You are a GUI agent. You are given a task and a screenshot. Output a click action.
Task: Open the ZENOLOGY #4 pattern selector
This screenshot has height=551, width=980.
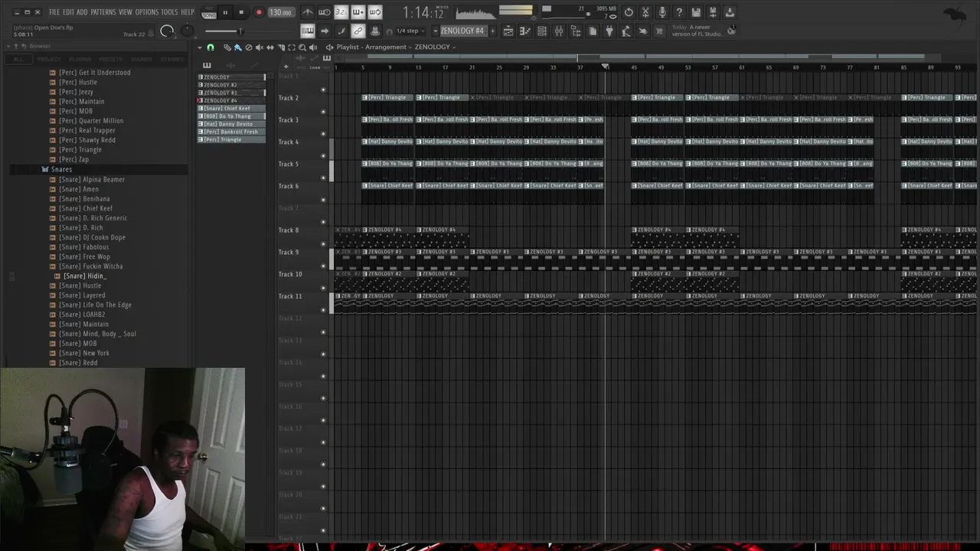[x=463, y=31]
